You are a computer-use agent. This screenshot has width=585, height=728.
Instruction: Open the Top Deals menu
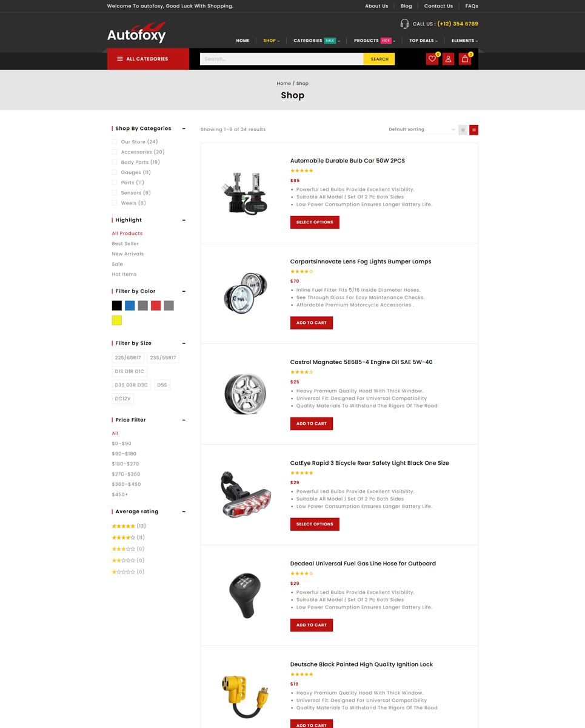[423, 41]
